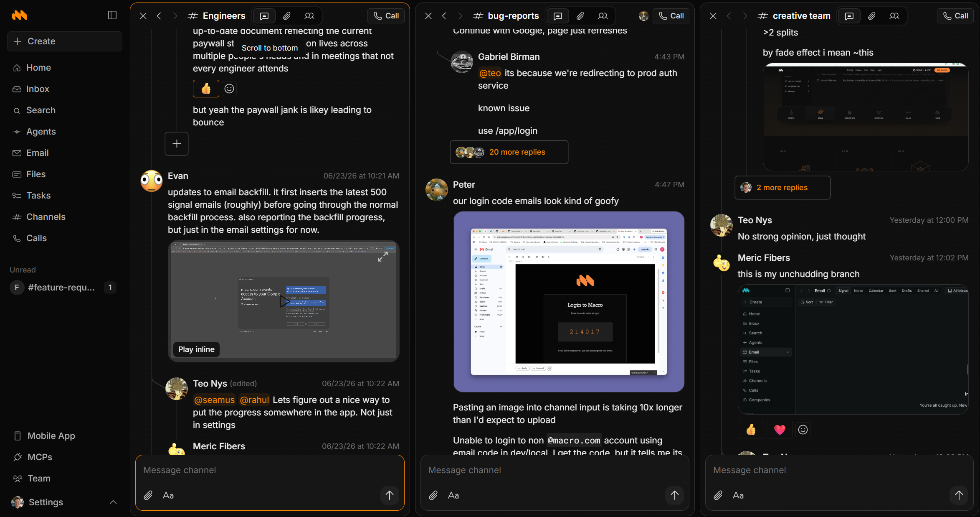This screenshot has height=517, width=980.
Task: Click the Create button
Action: click(65, 41)
